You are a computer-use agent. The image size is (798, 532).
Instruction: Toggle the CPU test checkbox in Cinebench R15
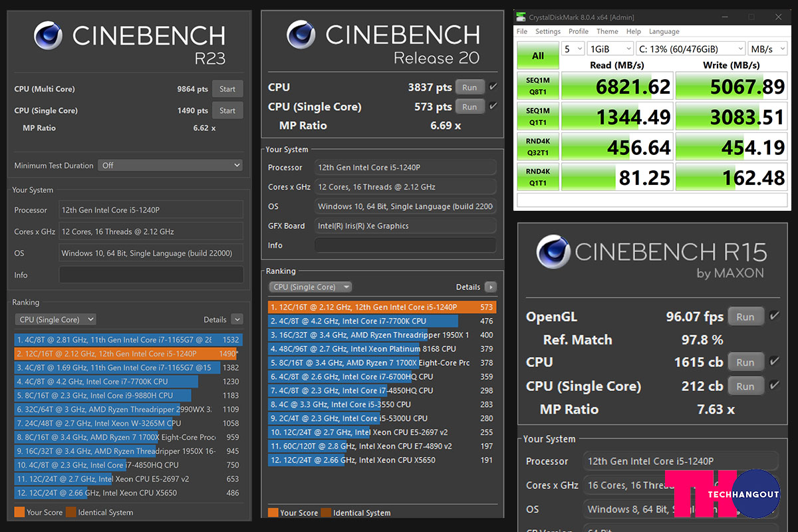[774, 362]
